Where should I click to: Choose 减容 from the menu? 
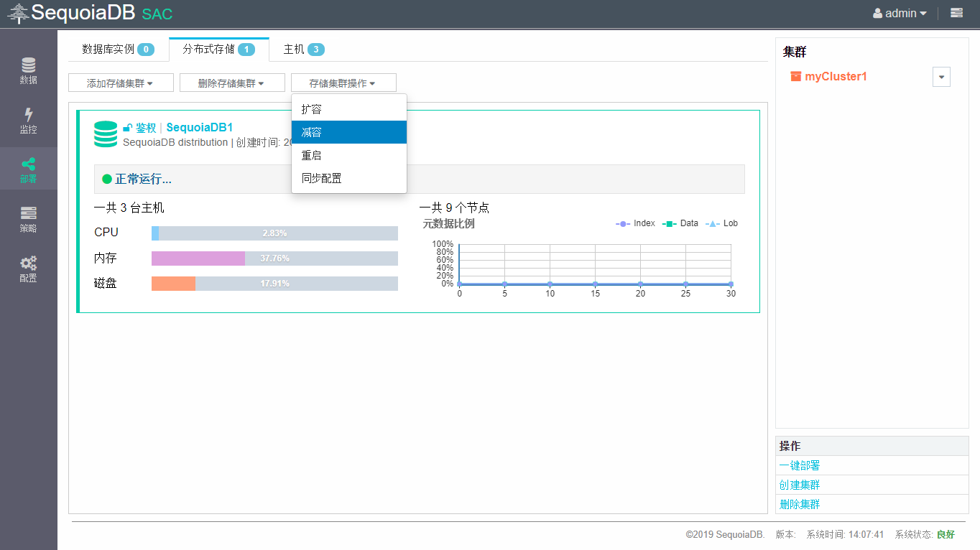tap(349, 132)
